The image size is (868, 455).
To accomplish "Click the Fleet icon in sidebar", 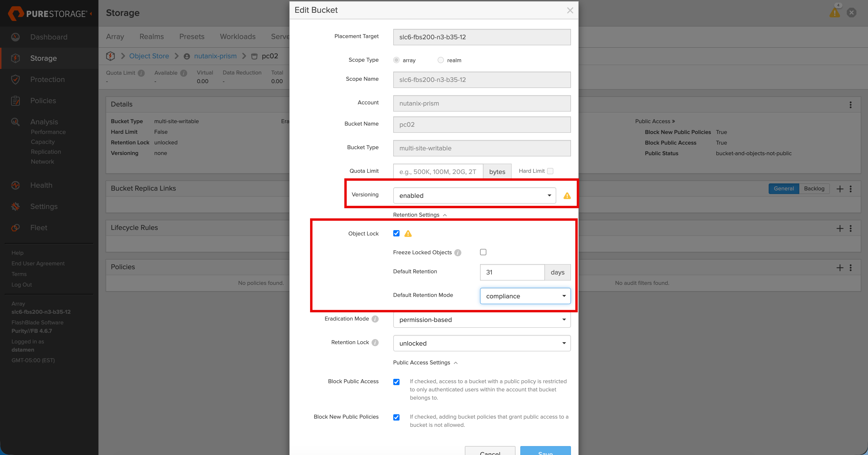I will 15,228.
